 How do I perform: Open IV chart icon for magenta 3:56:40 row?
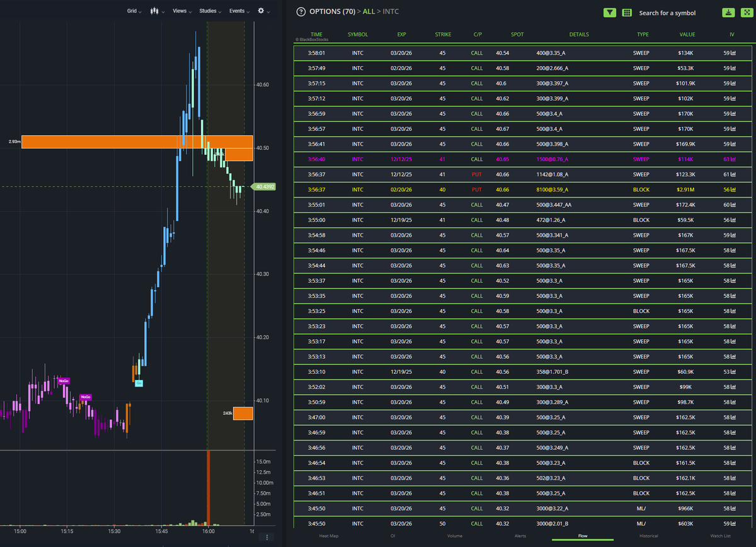[x=733, y=159]
